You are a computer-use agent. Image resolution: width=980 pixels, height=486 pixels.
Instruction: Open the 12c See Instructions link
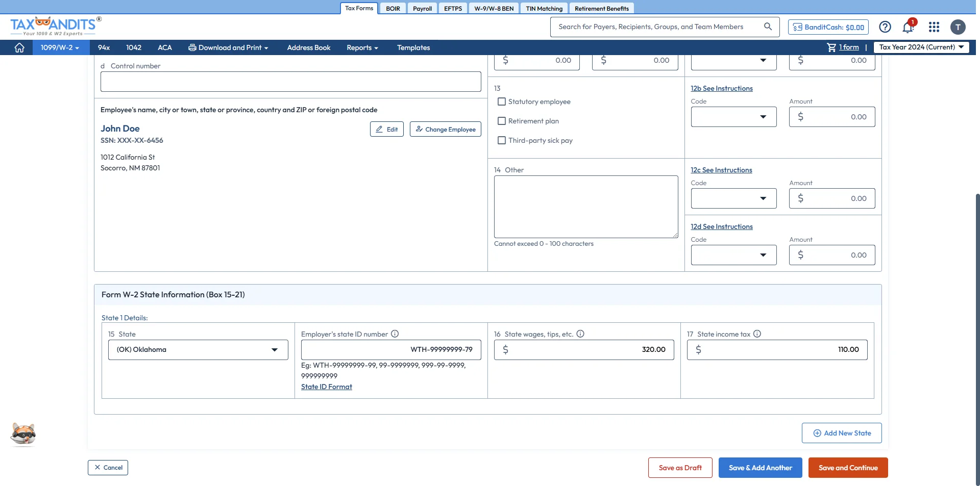(x=721, y=170)
